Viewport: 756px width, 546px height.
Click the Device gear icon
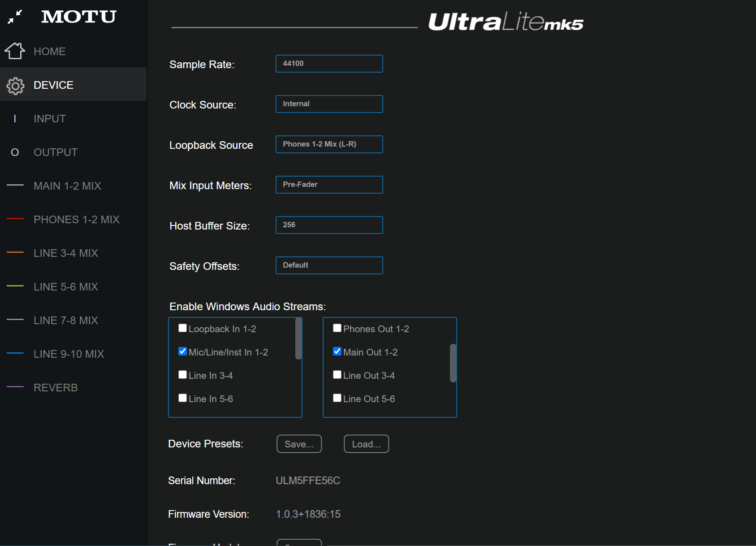tap(15, 86)
